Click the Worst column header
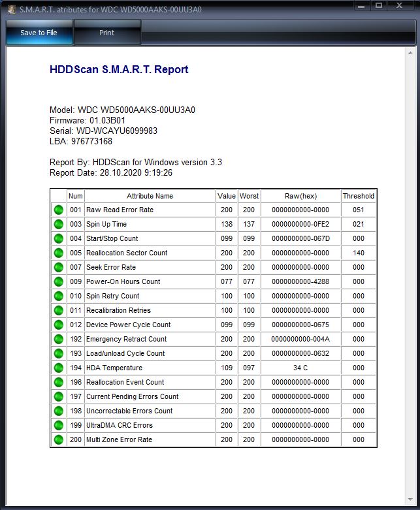Image resolution: width=420 pixels, height=510 pixels. pyautogui.click(x=250, y=196)
